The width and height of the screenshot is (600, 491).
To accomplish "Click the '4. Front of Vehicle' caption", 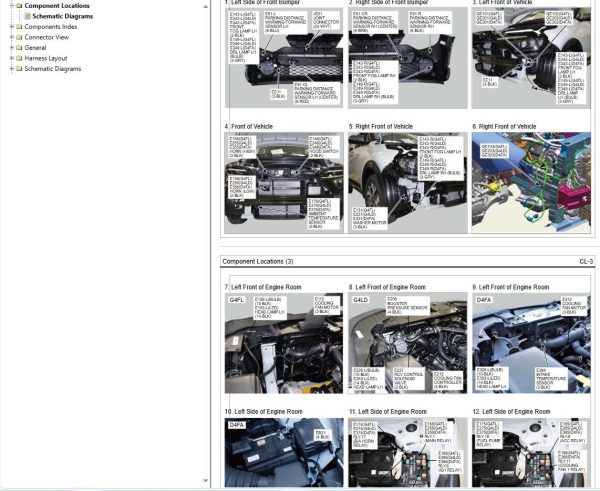I will click(x=249, y=127).
